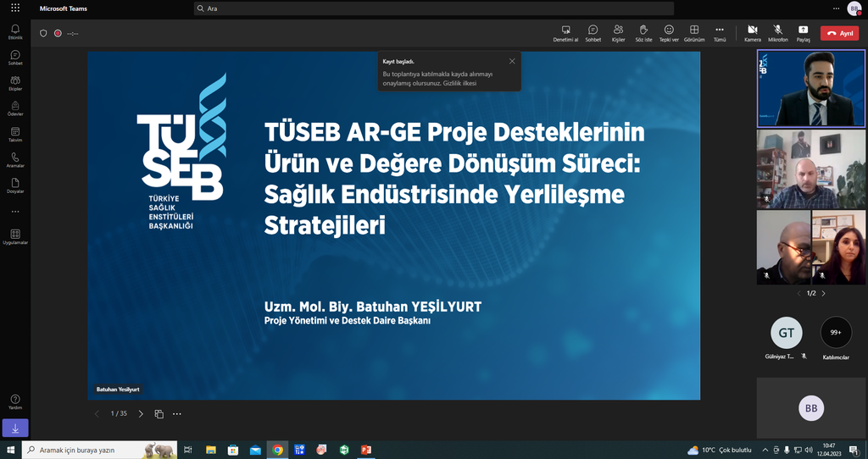Image resolution: width=868 pixels, height=459 pixels.
Task: Open the Etkinlik activity bell in sidebar
Action: (x=15, y=32)
